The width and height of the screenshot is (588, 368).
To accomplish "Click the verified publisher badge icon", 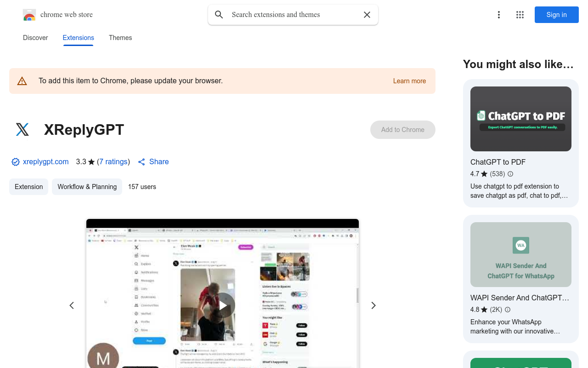I will coord(16,162).
